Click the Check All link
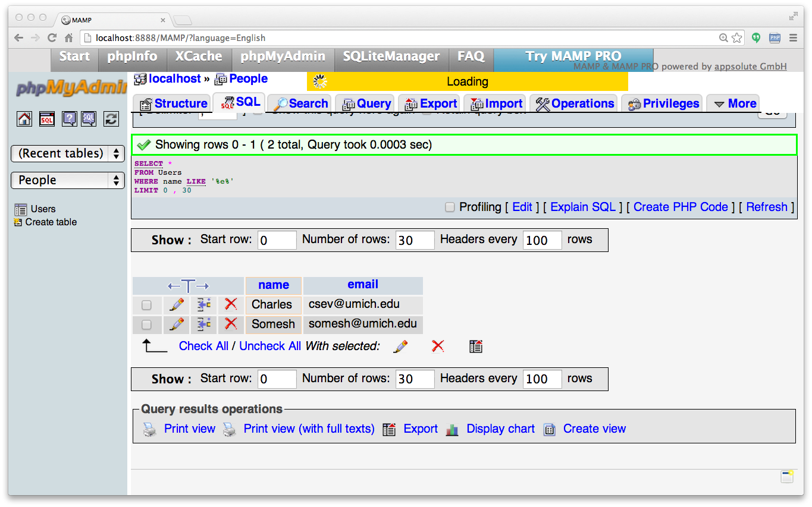812x507 pixels. click(x=203, y=346)
